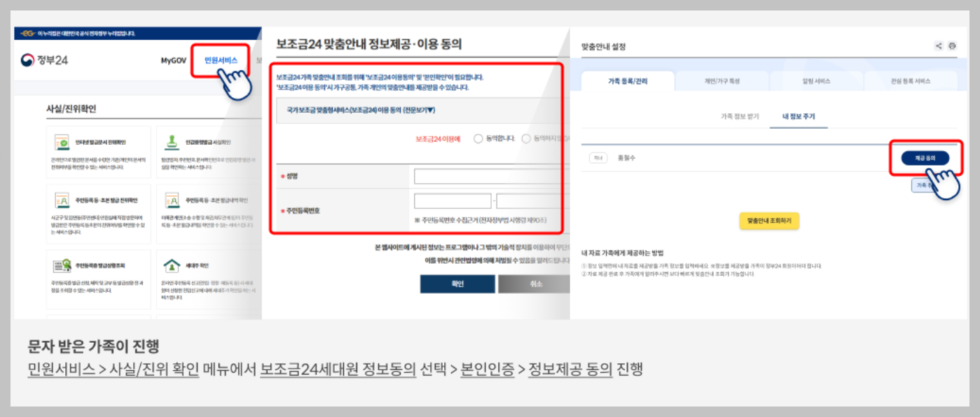Click the 보조금24 맞춤안내 정보제공·이용 동의 heading
This screenshot has width=980, height=417.
[369, 44]
